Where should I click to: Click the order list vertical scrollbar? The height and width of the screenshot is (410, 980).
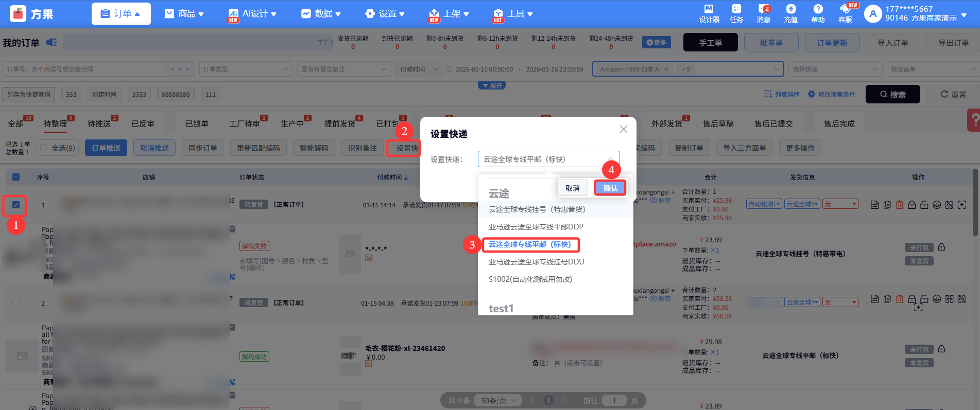[975, 202]
